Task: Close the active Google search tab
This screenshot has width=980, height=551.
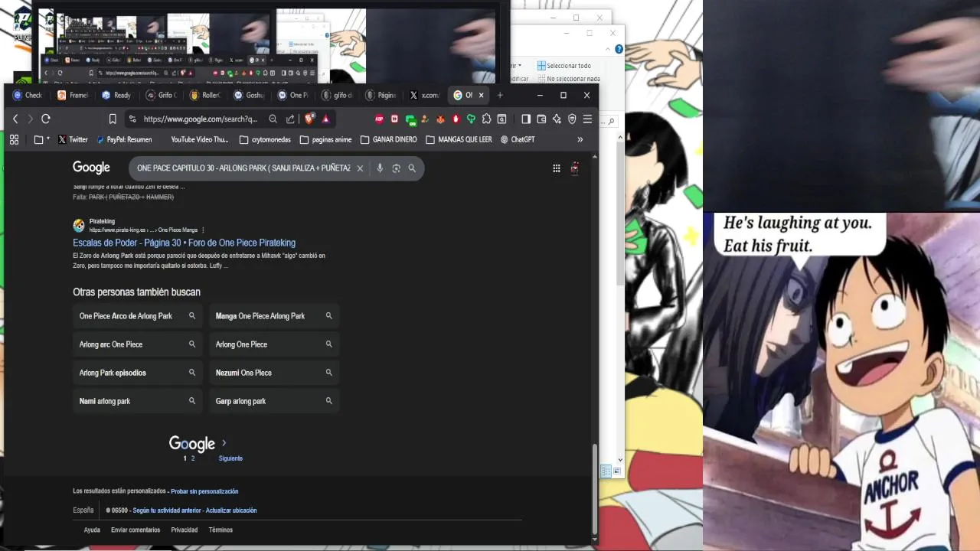Action: (482, 95)
